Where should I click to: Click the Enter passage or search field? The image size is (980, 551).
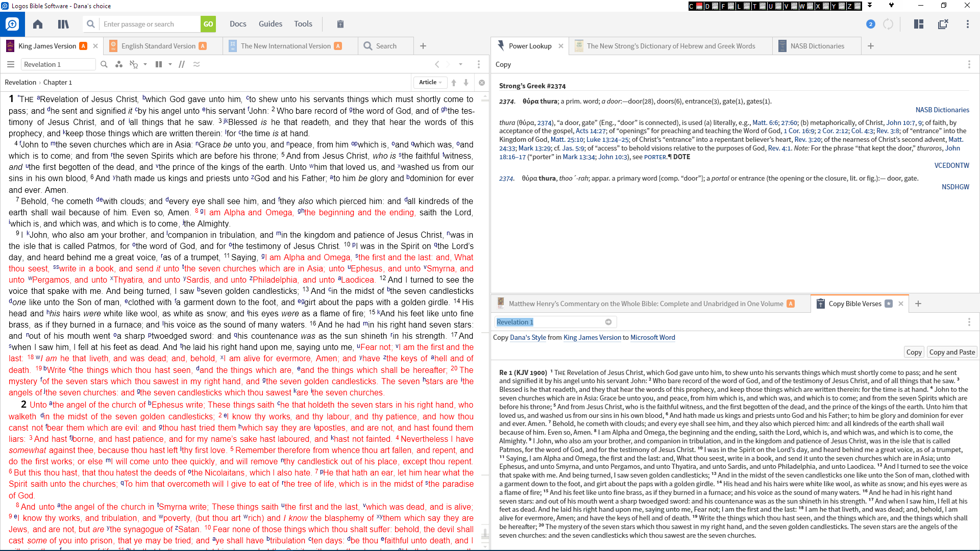(x=150, y=24)
